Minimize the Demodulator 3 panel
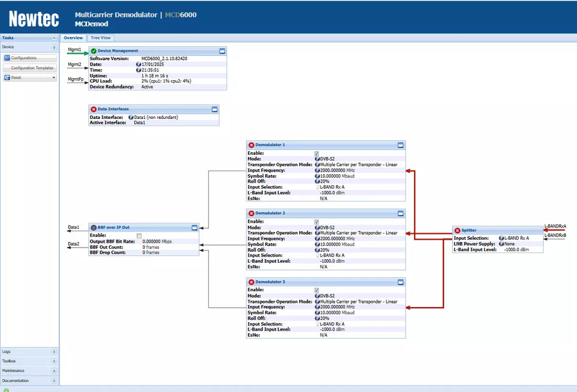 [401, 282]
